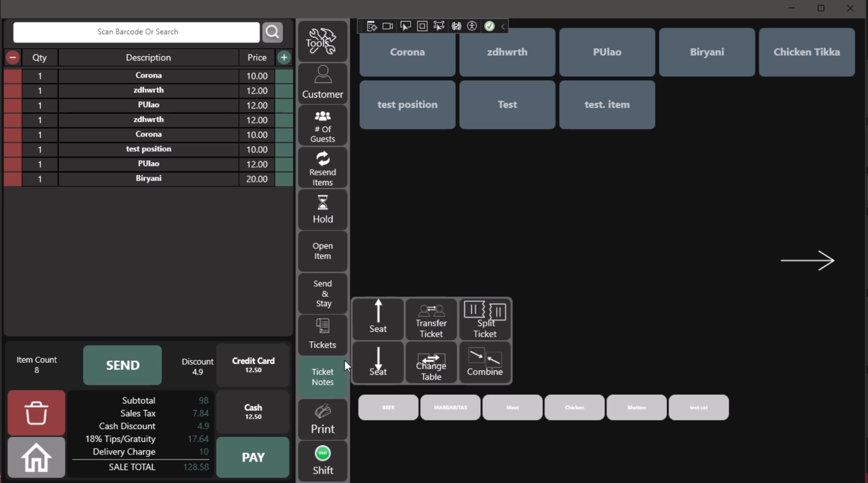Viewport: 868px width, 483px height.
Task: Delete the order with trash icon
Action: tap(36, 413)
